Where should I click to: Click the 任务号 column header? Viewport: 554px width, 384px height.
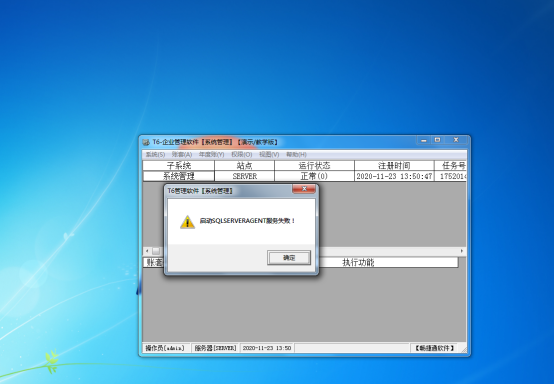pyautogui.click(x=450, y=165)
